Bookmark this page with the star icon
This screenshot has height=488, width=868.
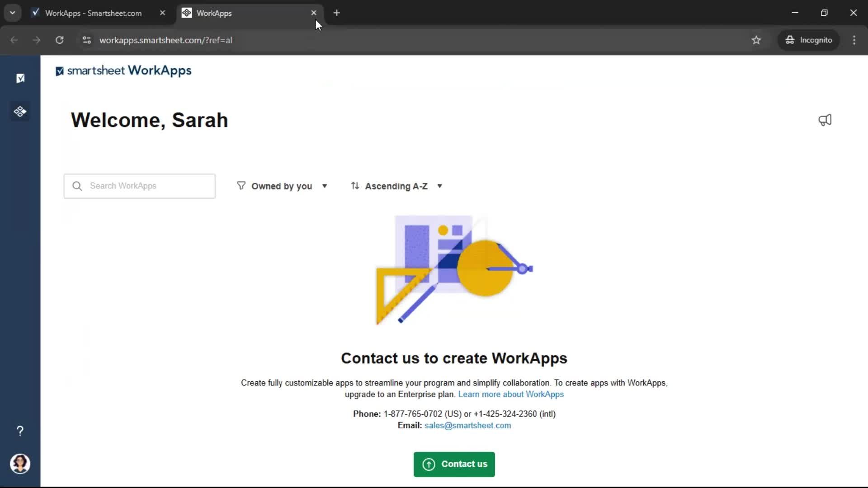[756, 40]
